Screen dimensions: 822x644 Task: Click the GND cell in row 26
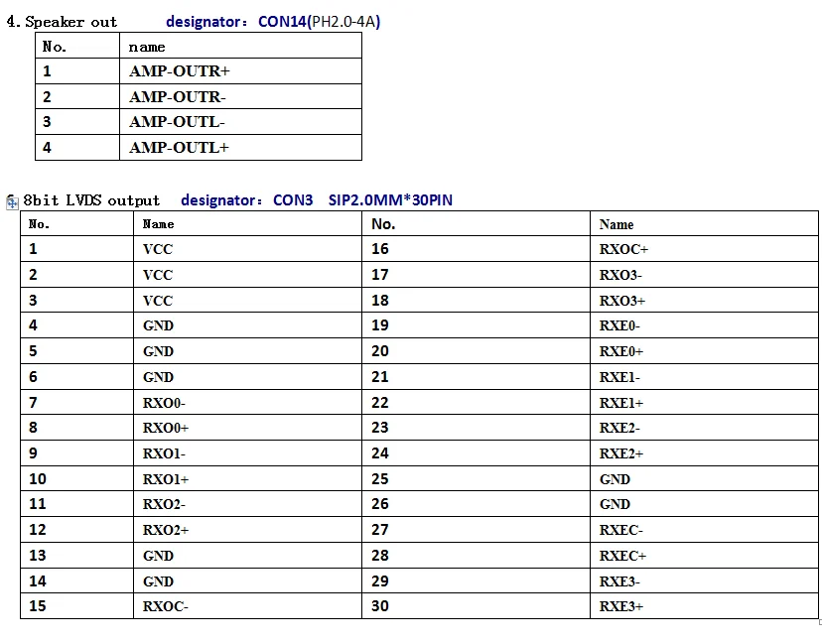point(704,504)
